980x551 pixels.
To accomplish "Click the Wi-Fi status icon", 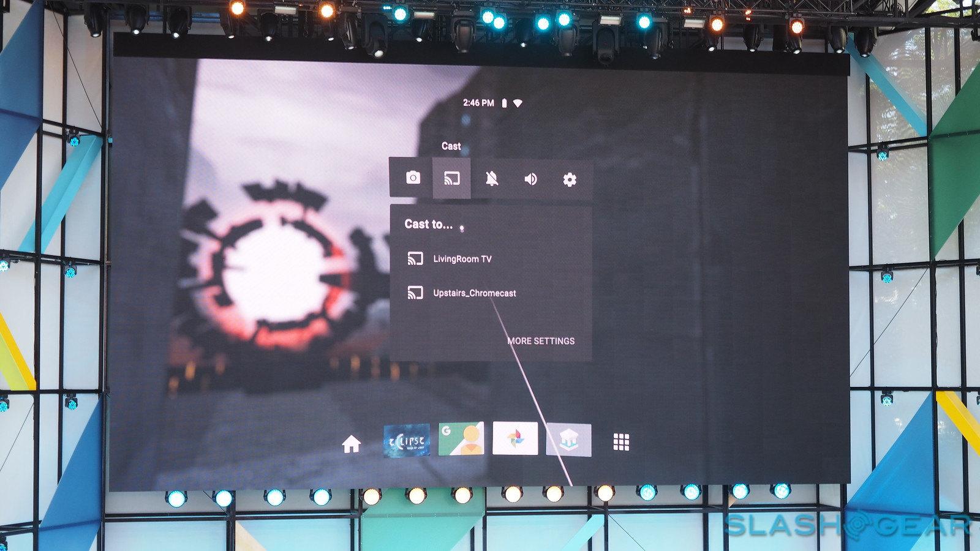I will tap(518, 103).
